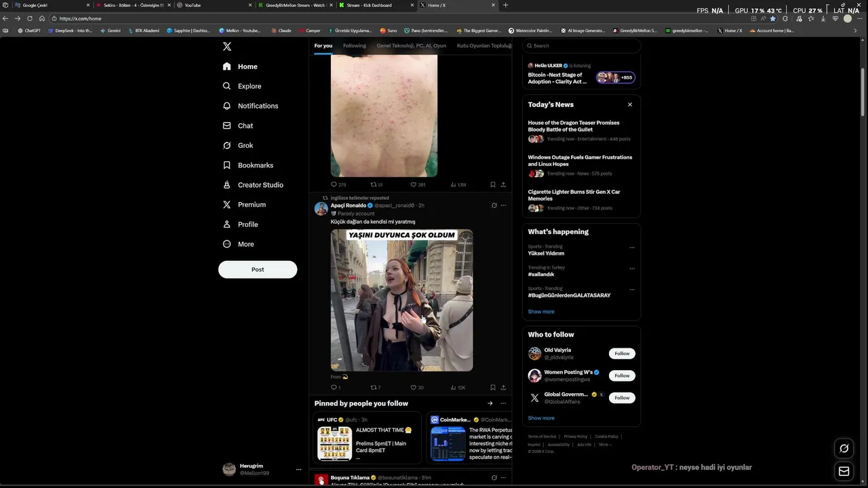
Task: Open the Explore search page
Action: click(242, 86)
